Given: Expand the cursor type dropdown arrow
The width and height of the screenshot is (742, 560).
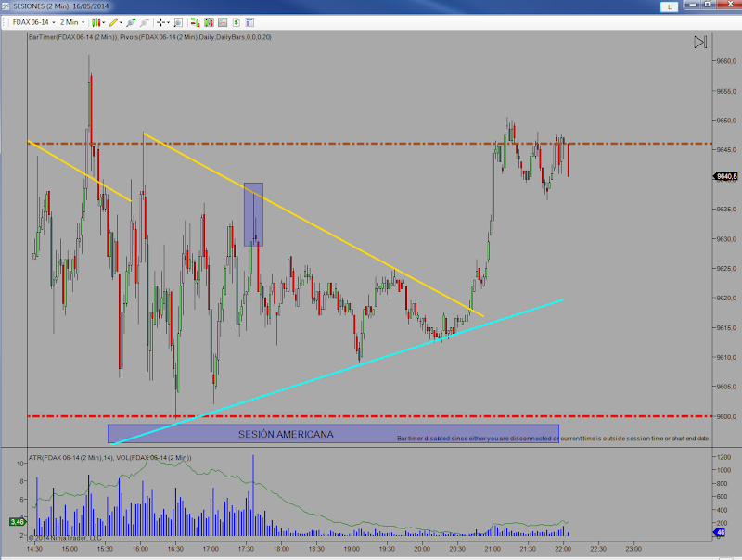Looking at the screenshot, I should [169, 22].
